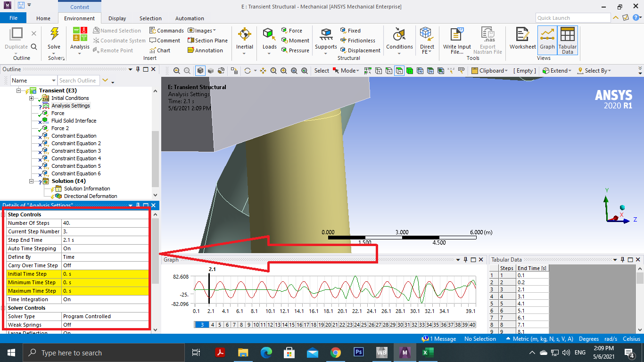
Task: Click the Quick Launch search field
Action: [573, 18]
